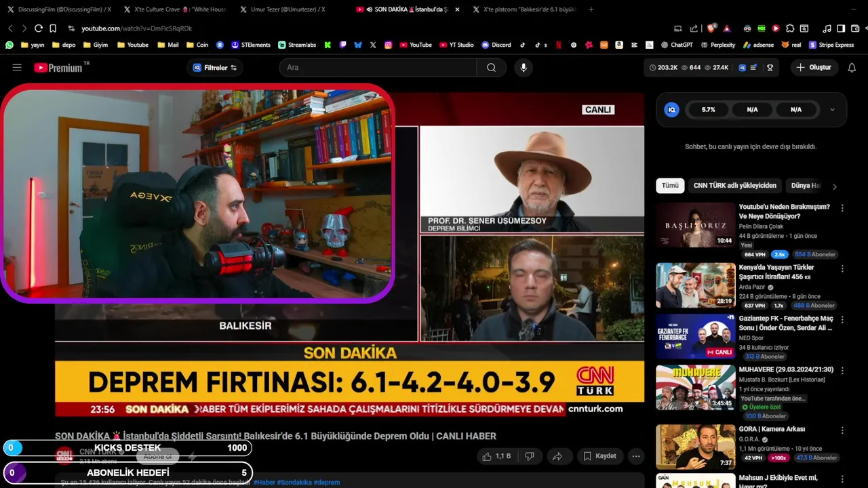This screenshot has height=488, width=868.
Task: Click the blue IQ badge in the YouTube header
Action: point(743,68)
